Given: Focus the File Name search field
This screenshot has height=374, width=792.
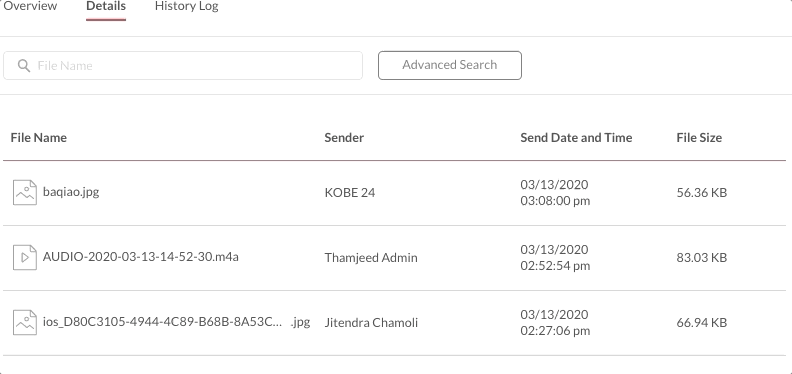Looking at the screenshot, I should click(183, 65).
